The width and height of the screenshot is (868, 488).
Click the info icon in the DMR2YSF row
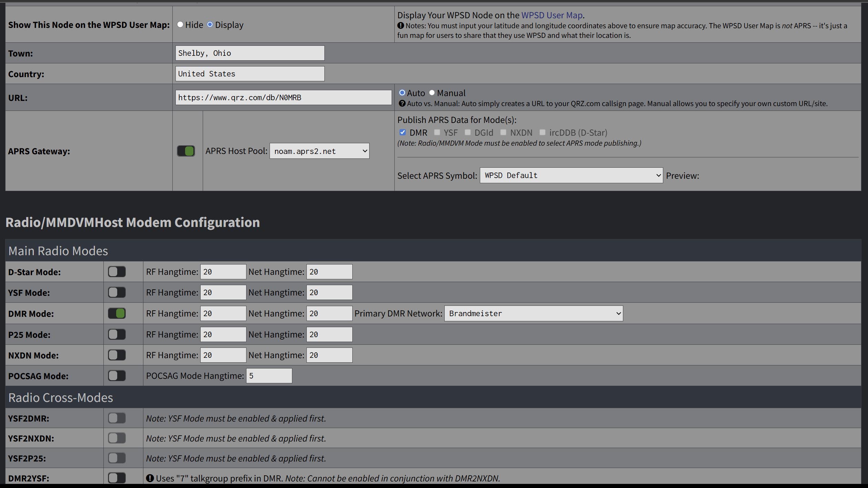coord(150,478)
